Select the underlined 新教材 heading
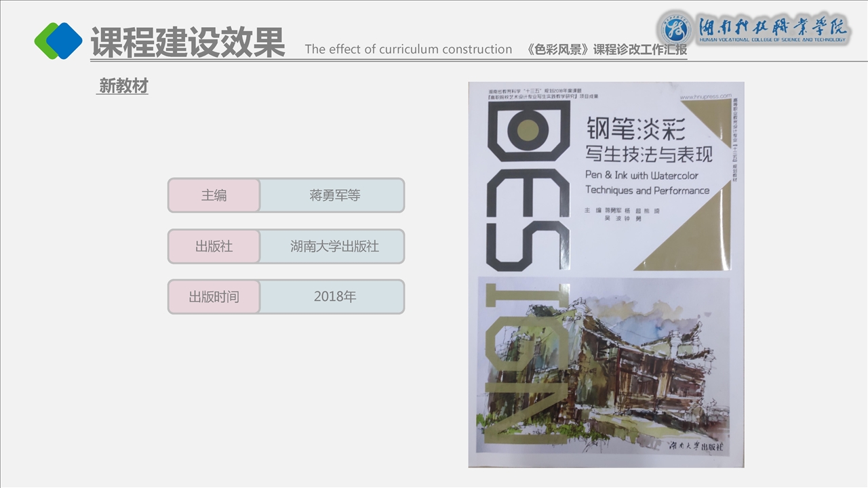The width and height of the screenshot is (868, 488). point(123,86)
